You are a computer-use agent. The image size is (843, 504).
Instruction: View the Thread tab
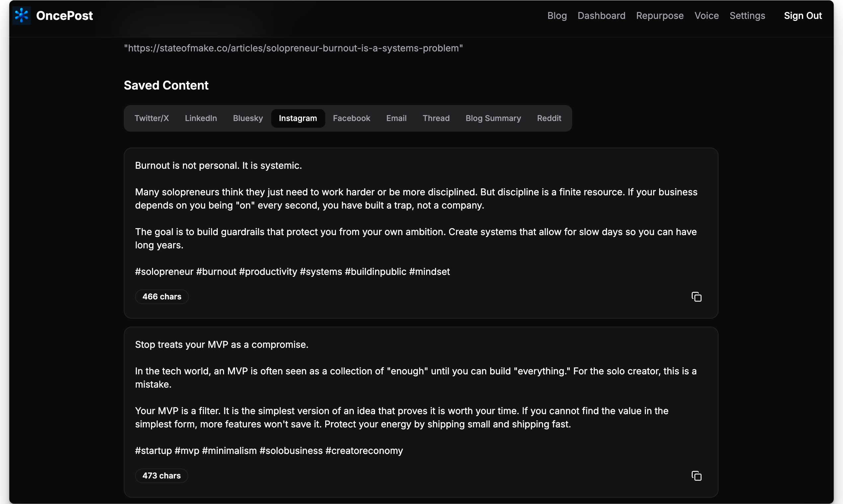pos(436,118)
